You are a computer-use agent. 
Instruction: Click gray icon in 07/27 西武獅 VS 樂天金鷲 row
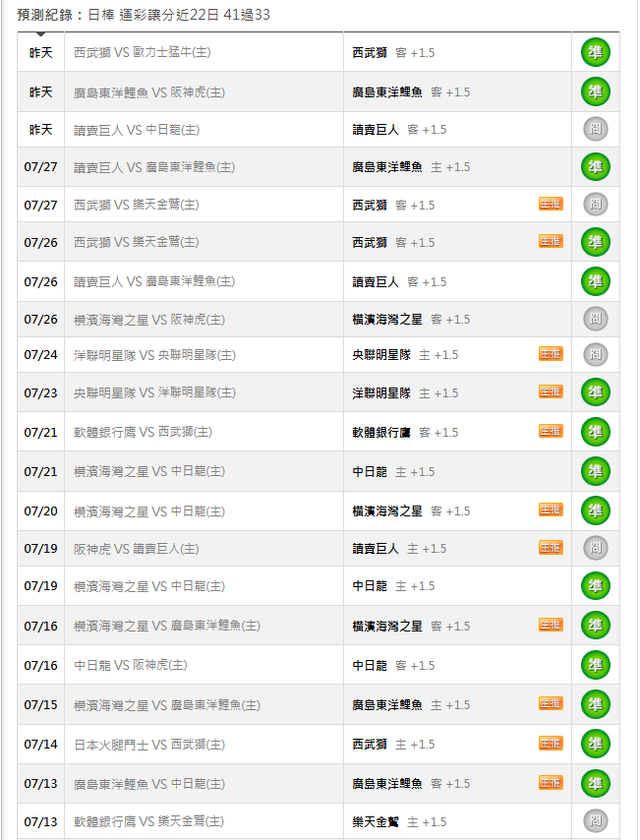596,205
